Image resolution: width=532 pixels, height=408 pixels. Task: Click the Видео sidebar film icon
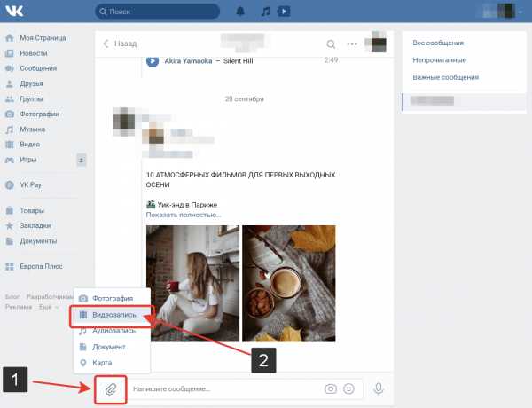coord(10,145)
